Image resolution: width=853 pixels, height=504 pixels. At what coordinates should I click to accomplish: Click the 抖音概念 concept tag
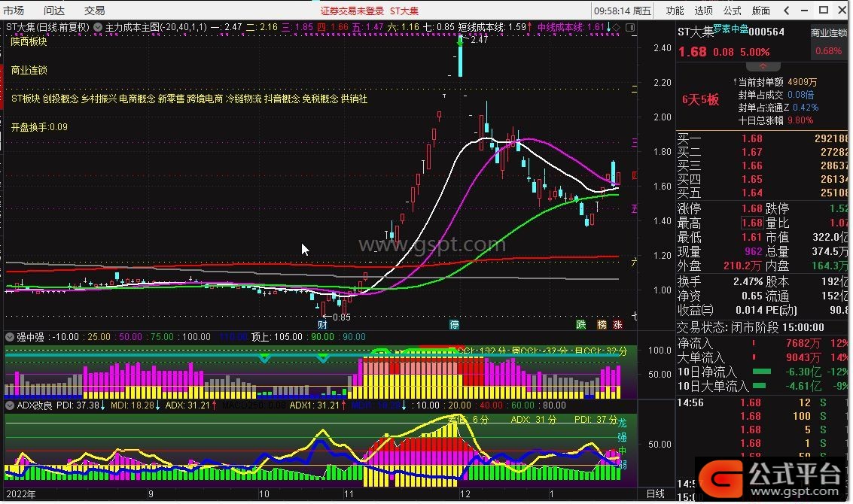tap(282, 99)
